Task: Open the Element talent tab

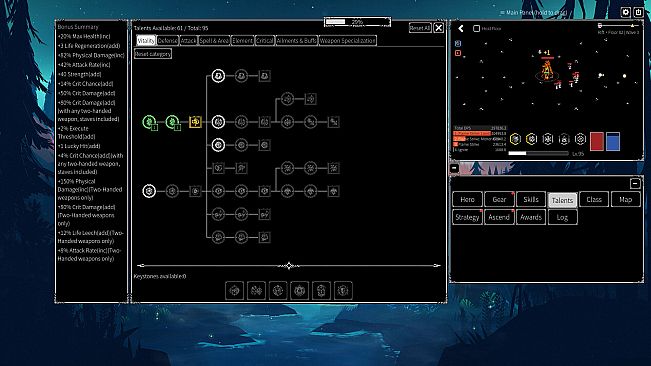Action: [x=242, y=40]
